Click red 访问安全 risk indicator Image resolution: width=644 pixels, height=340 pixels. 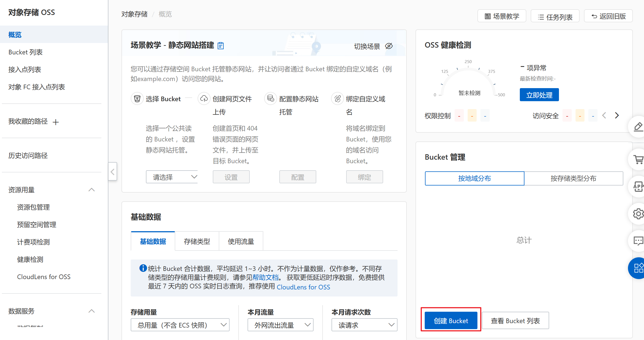[567, 116]
